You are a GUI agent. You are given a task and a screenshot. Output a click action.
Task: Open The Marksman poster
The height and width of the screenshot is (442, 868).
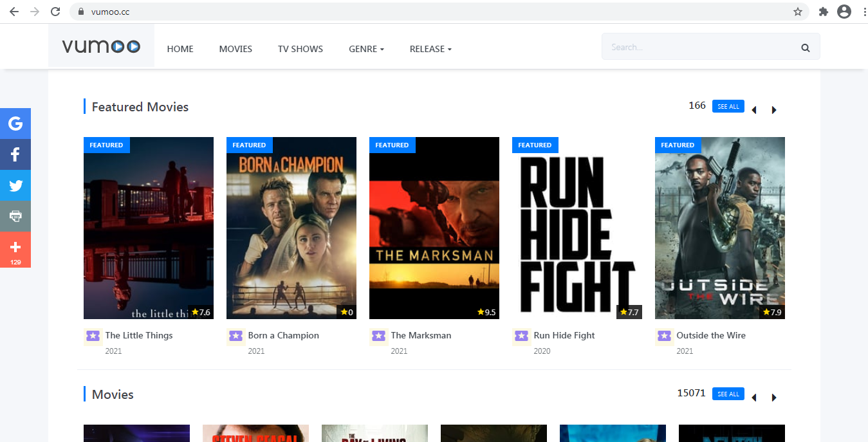pyautogui.click(x=434, y=228)
